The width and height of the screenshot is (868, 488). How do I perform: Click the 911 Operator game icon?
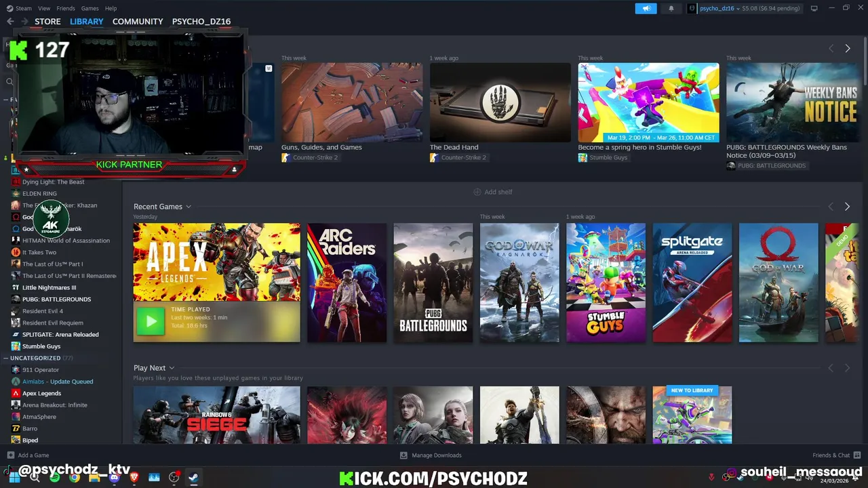tap(16, 369)
